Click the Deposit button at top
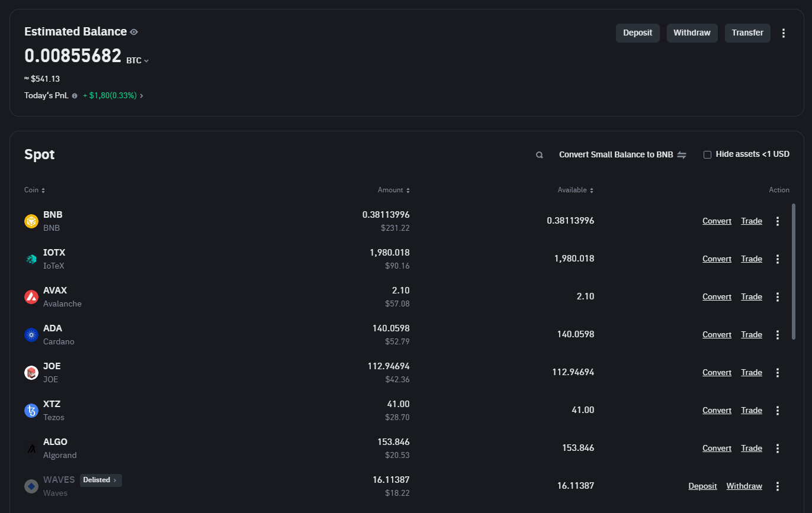Screen dimensions: 812x513 [637, 33]
